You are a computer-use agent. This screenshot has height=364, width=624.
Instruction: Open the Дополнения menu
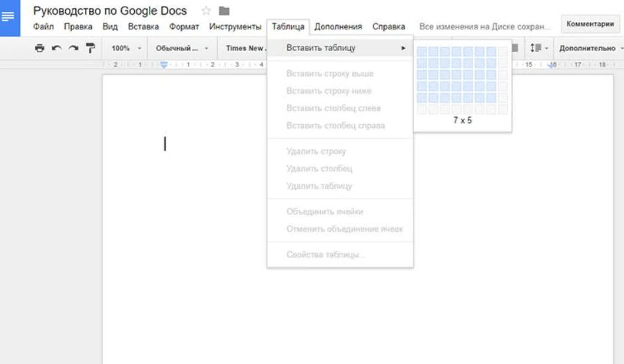[x=338, y=27]
